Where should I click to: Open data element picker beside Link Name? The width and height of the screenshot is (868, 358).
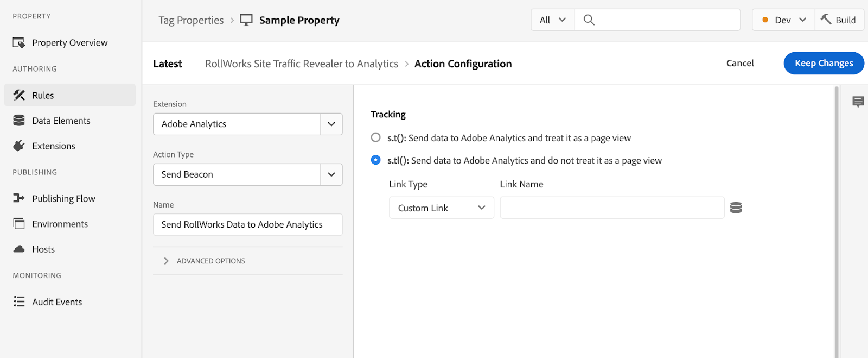(x=736, y=208)
